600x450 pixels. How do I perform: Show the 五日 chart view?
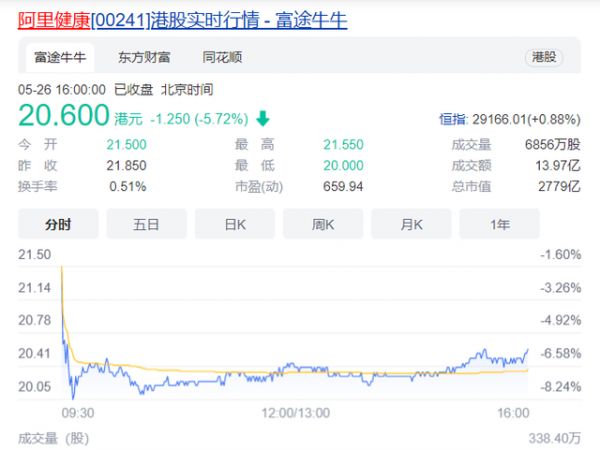point(146,224)
